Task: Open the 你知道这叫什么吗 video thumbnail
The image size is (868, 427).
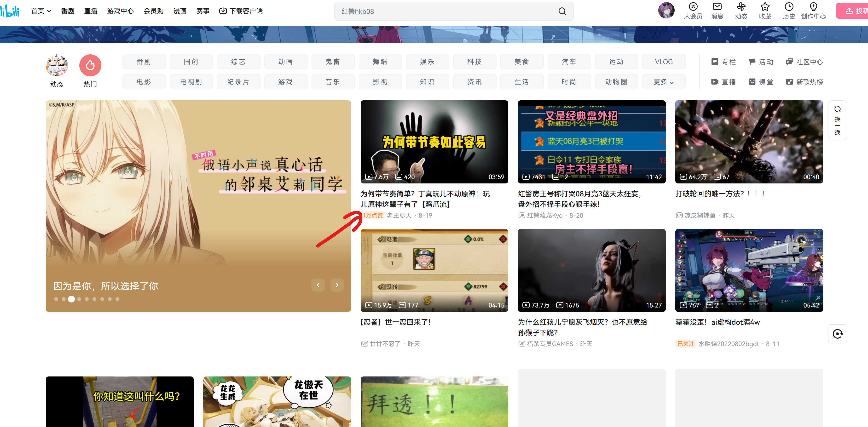Action: tap(120, 401)
